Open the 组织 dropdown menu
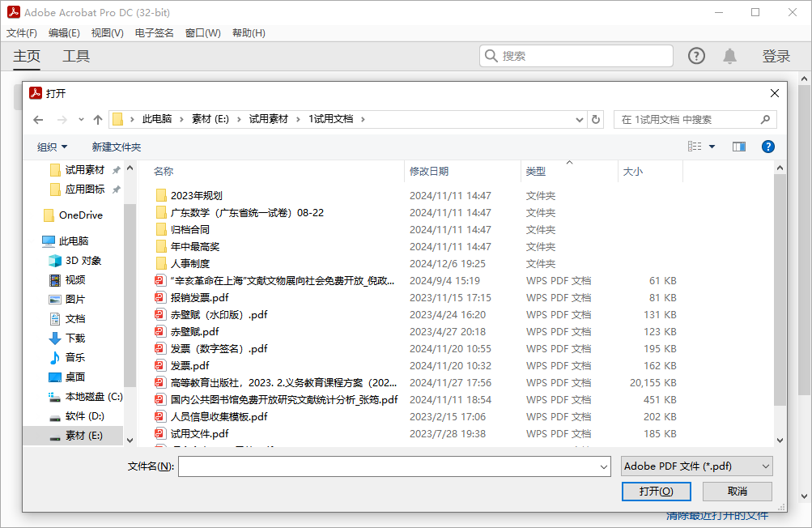The height and width of the screenshot is (528, 812). click(x=53, y=147)
